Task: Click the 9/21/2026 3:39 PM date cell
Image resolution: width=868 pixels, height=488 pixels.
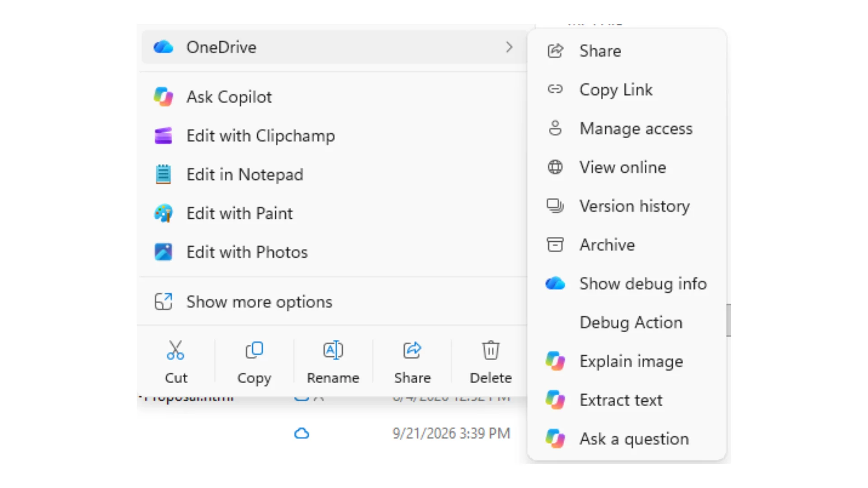Action: tap(451, 434)
